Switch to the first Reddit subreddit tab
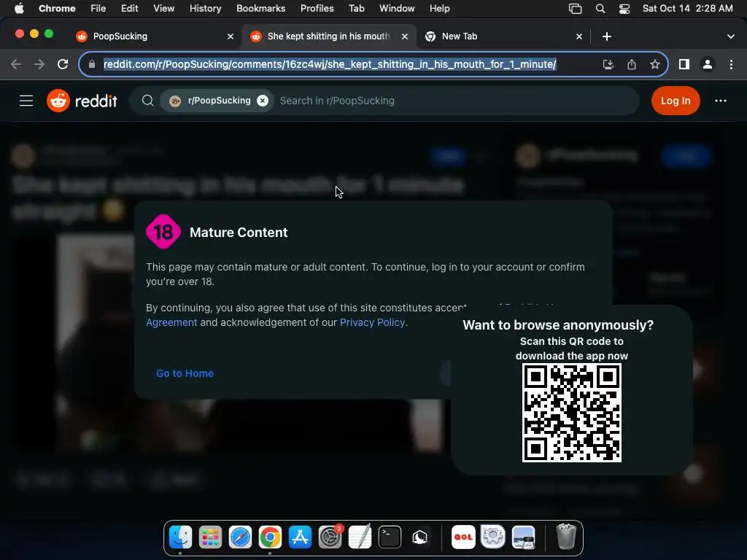Image resolution: width=747 pixels, height=560 pixels. [x=153, y=36]
